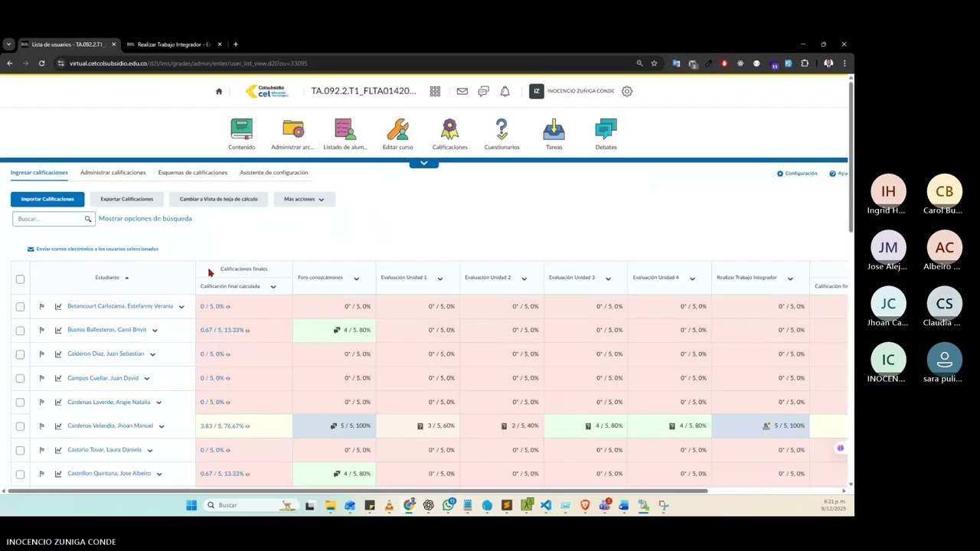Open actions menu for Calderon Diaz

pos(152,354)
